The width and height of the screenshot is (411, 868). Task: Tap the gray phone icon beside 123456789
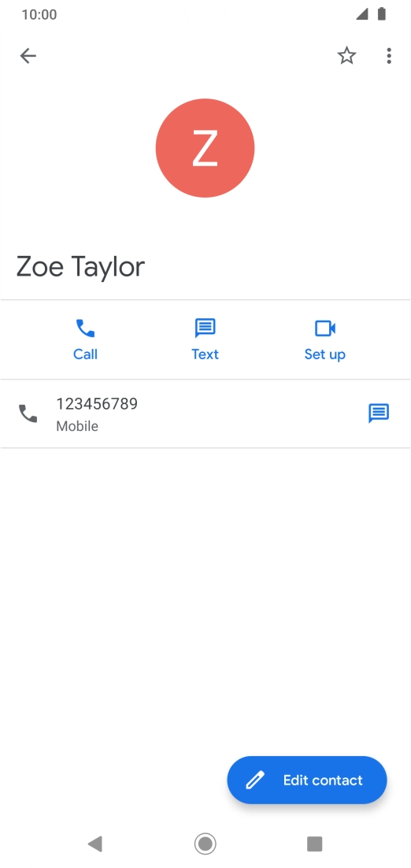28,414
